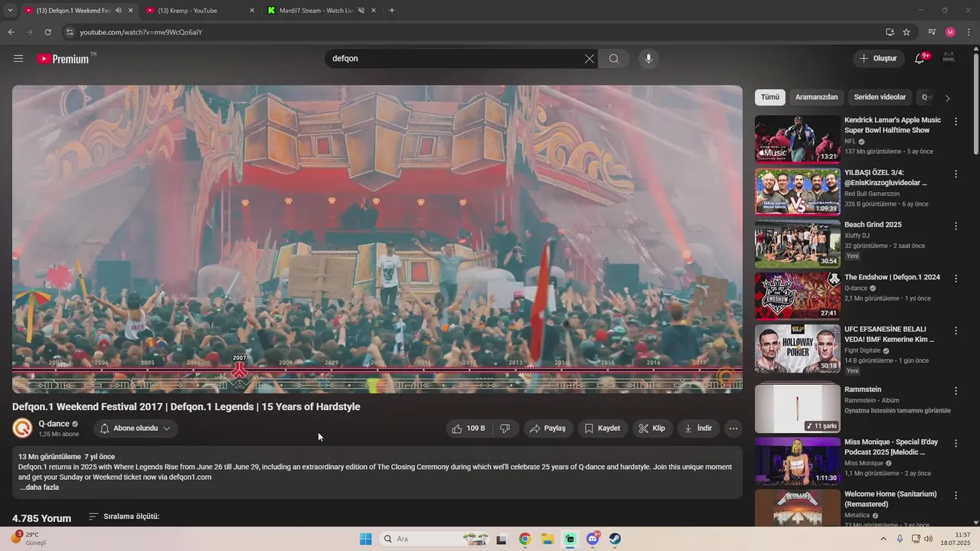Open the YouTube hamburger guide menu
This screenshot has height=551, width=980.
coord(18,59)
